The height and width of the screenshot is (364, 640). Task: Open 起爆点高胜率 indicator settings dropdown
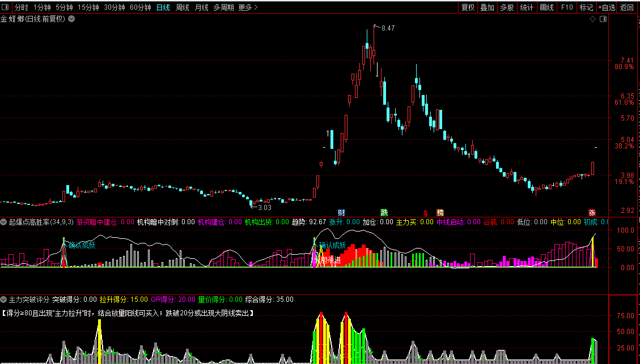4,222
